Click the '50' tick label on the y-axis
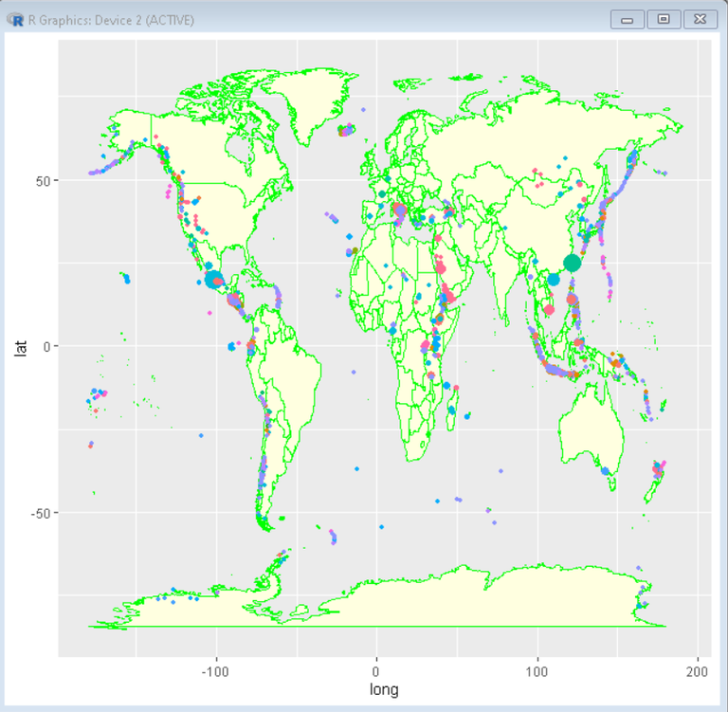728x712 pixels. tap(43, 181)
